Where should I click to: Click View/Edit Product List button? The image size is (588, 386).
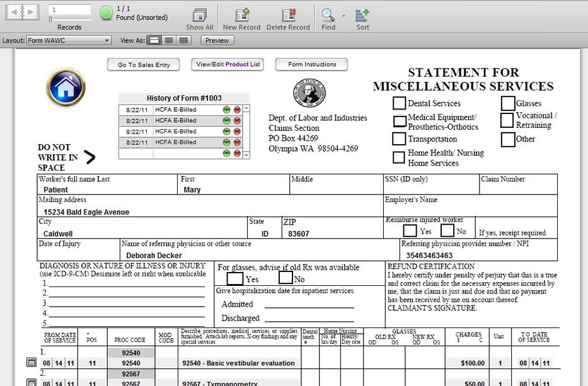(228, 64)
